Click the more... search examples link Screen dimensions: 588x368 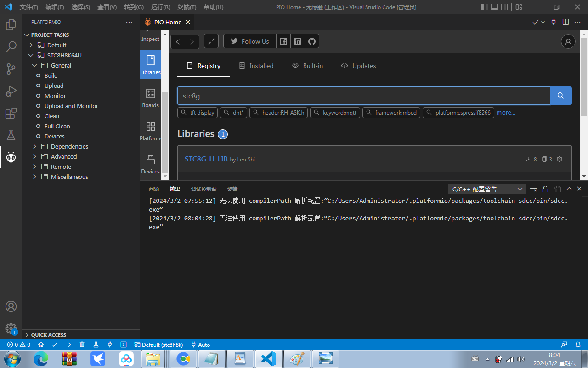506,112
